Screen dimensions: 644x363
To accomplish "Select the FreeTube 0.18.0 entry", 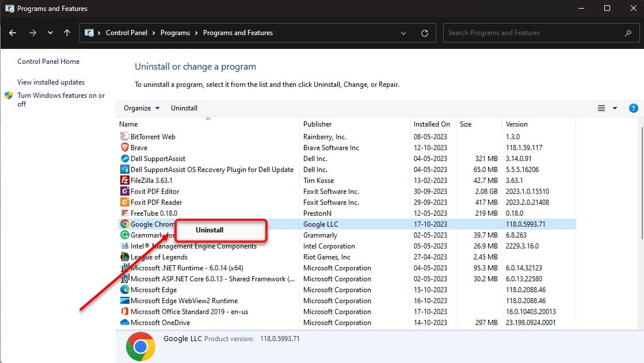I will 154,213.
